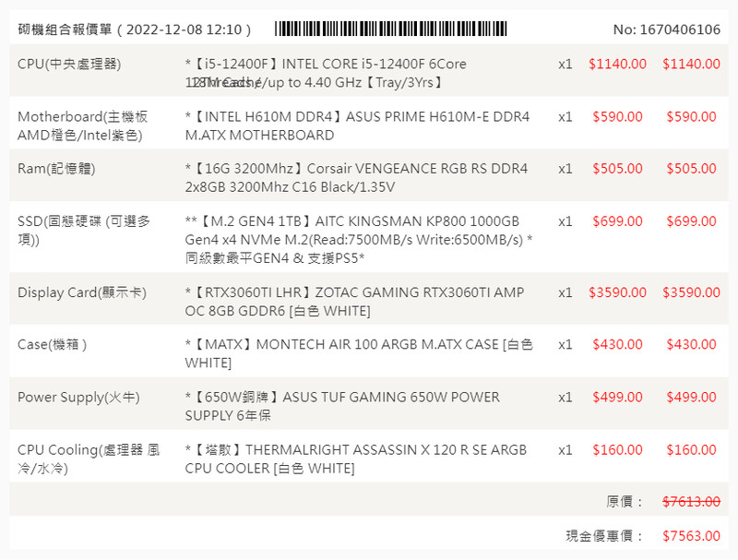Image resolution: width=738 pixels, height=560 pixels.
Task: Click the quotation title with date 2022-12-08
Action: click(135, 30)
